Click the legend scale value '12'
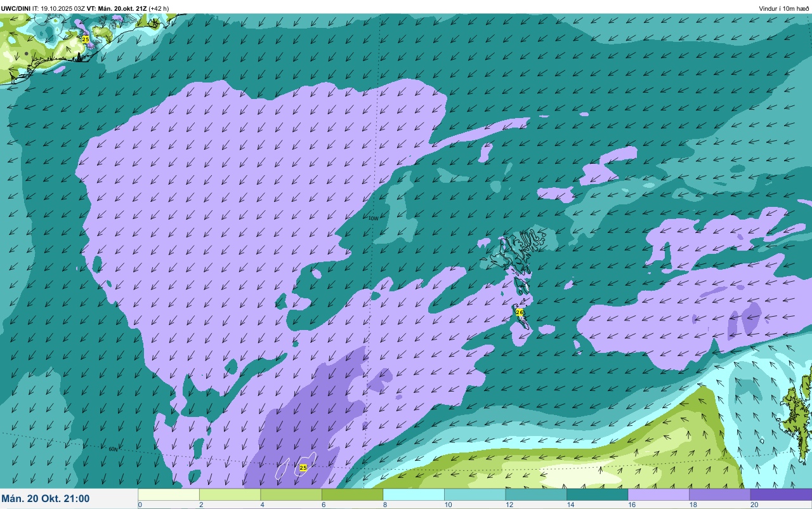Screen dimensions: 812x509 coord(509,505)
